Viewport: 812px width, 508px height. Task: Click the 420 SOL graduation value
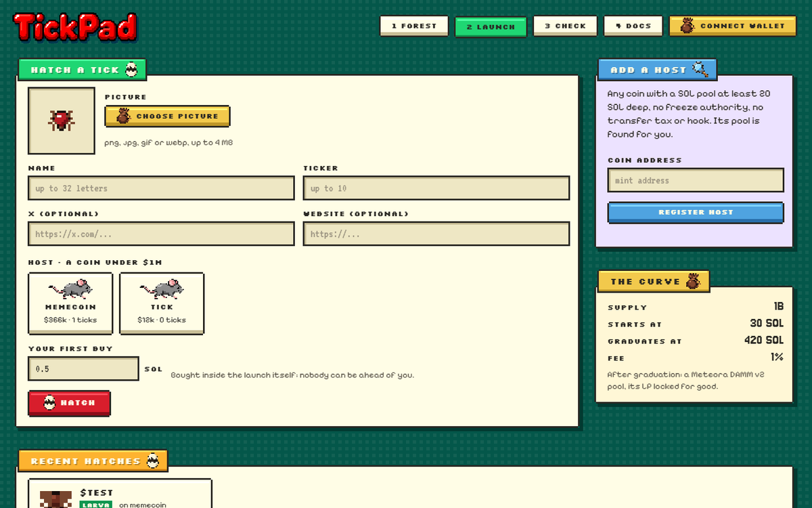pyautogui.click(x=764, y=340)
